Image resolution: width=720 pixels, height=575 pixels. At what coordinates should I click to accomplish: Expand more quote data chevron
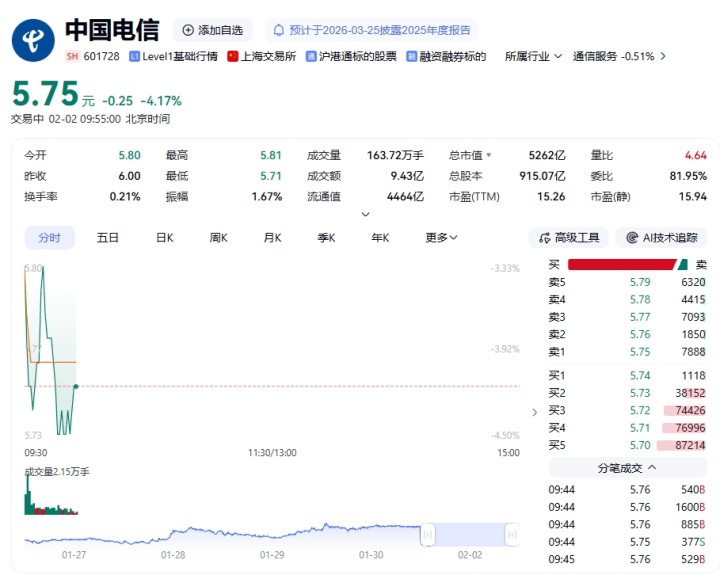coord(366,214)
